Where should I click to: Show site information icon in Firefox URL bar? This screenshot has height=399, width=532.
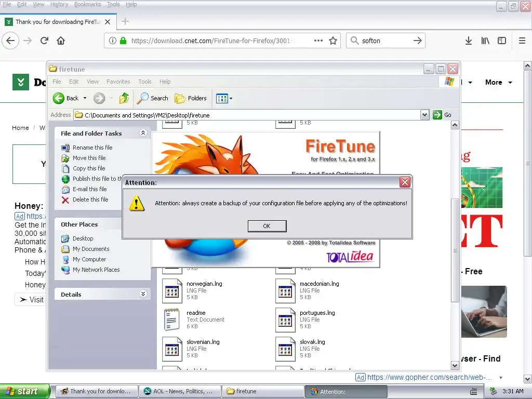(x=113, y=41)
